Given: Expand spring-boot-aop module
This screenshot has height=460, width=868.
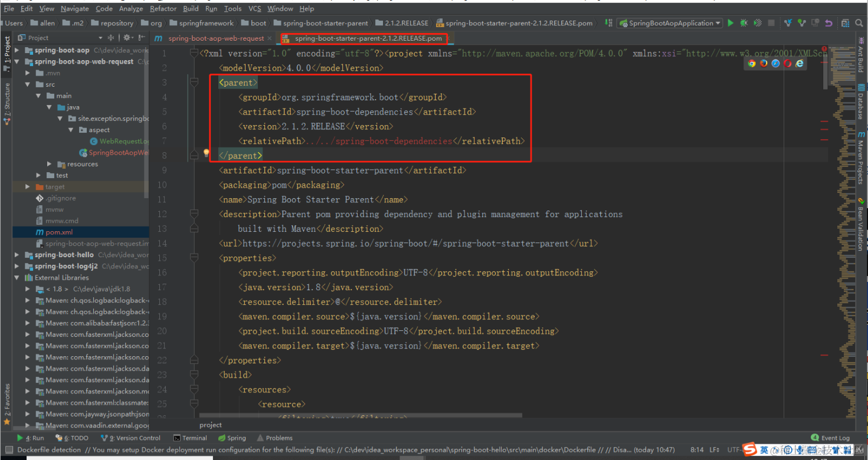Looking at the screenshot, I should point(17,50).
